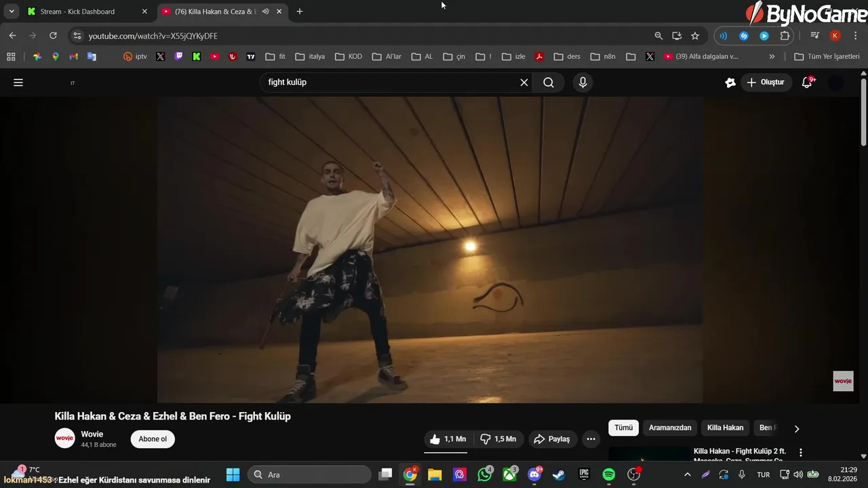Open the iptv bookmark
This screenshot has width=868, height=488.
(x=135, y=57)
